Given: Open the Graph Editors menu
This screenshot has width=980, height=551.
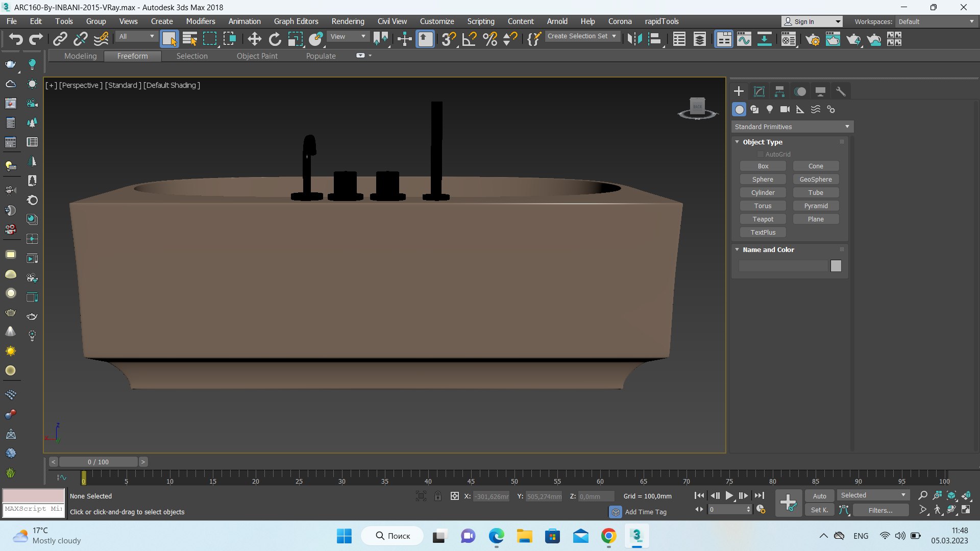Looking at the screenshot, I should [296, 21].
